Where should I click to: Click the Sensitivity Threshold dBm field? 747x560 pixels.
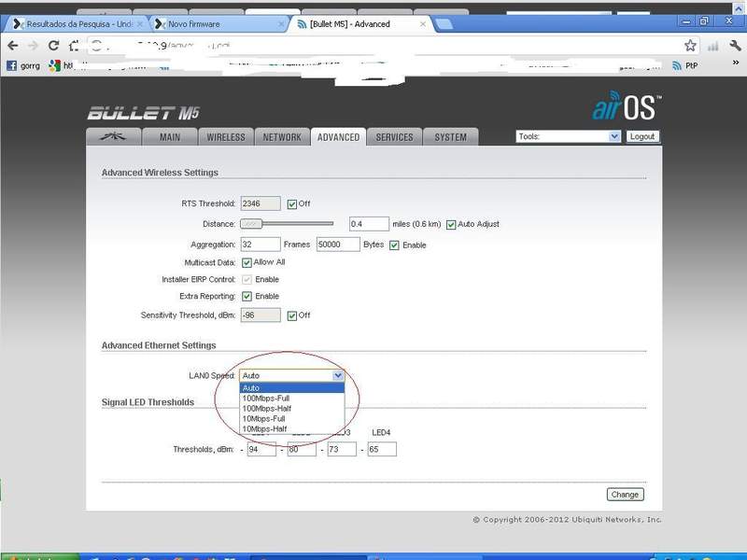coord(261,315)
